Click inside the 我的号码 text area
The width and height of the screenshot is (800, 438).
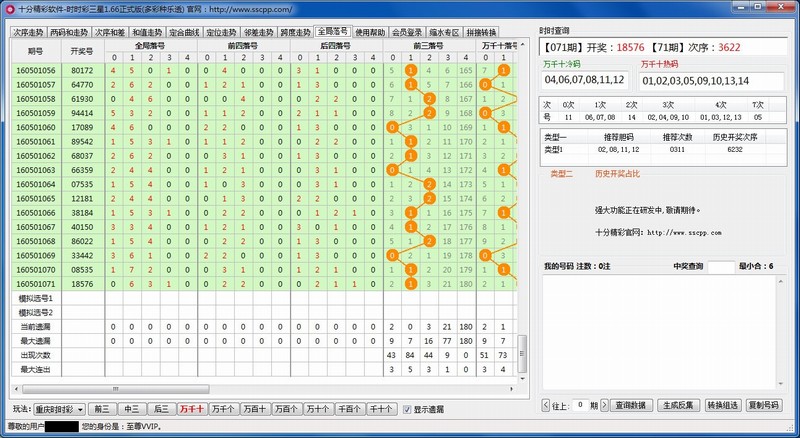pyautogui.click(x=659, y=332)
